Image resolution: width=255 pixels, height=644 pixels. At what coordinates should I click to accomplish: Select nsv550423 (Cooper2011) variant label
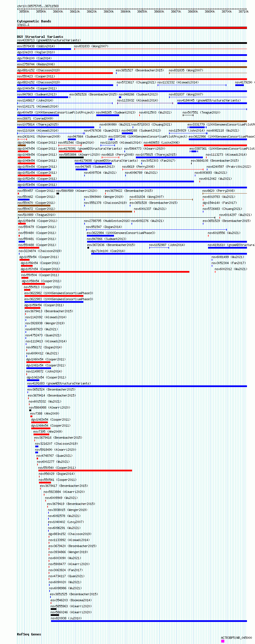tap(36, 76)
